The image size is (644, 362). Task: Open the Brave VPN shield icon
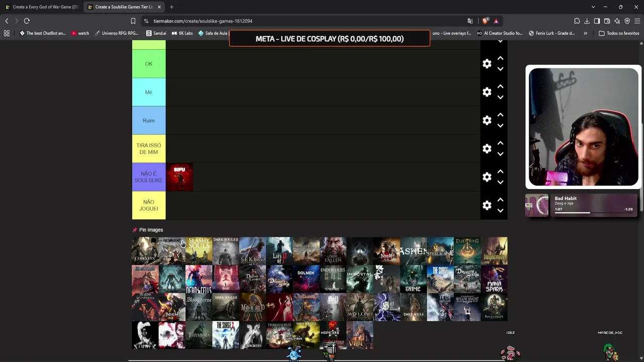tap(627, 21)
